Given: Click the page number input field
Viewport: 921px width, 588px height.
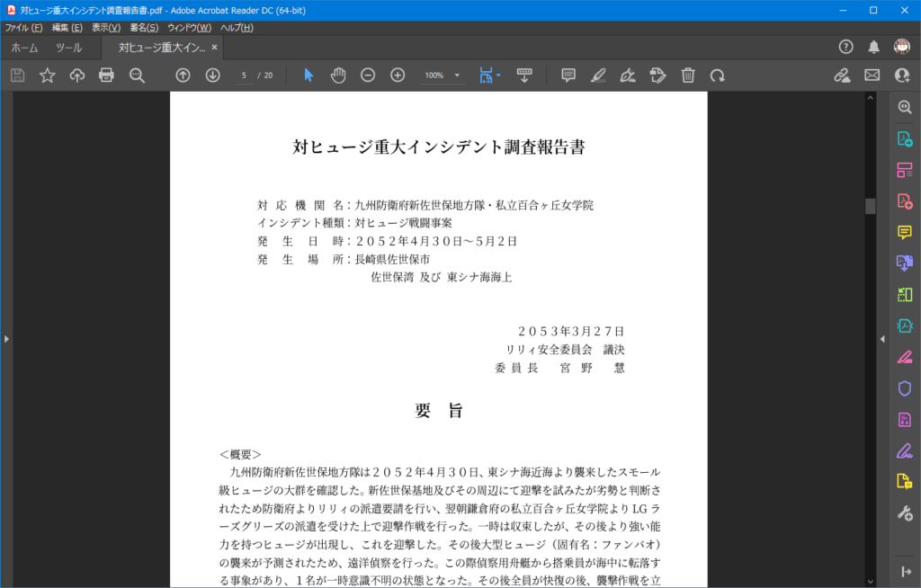Looking at the screenshot, I should (244, 76).
